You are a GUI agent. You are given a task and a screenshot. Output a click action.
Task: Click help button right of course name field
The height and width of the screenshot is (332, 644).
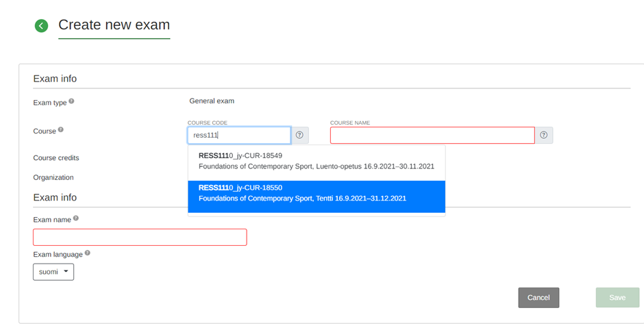pos(543,136)
